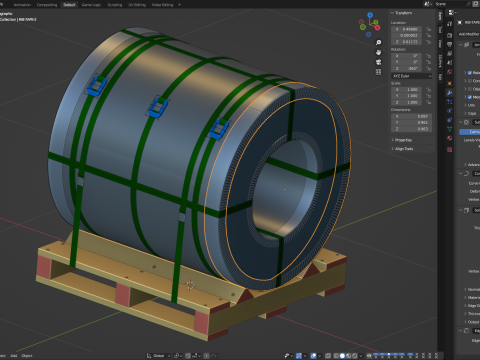Click the Location X value field

click(x=407, y=29)
